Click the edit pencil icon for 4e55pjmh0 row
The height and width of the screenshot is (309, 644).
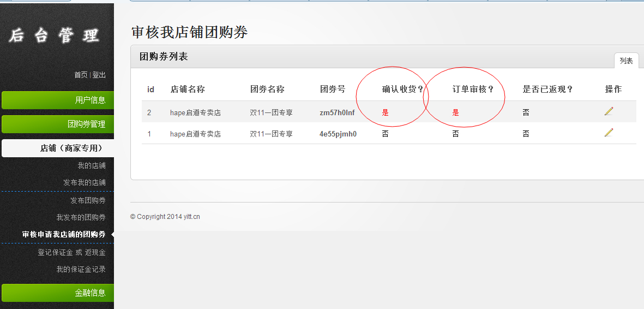click(609, 132)
